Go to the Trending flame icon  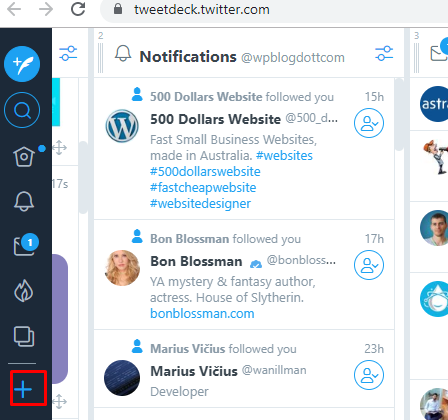point(24,291)
